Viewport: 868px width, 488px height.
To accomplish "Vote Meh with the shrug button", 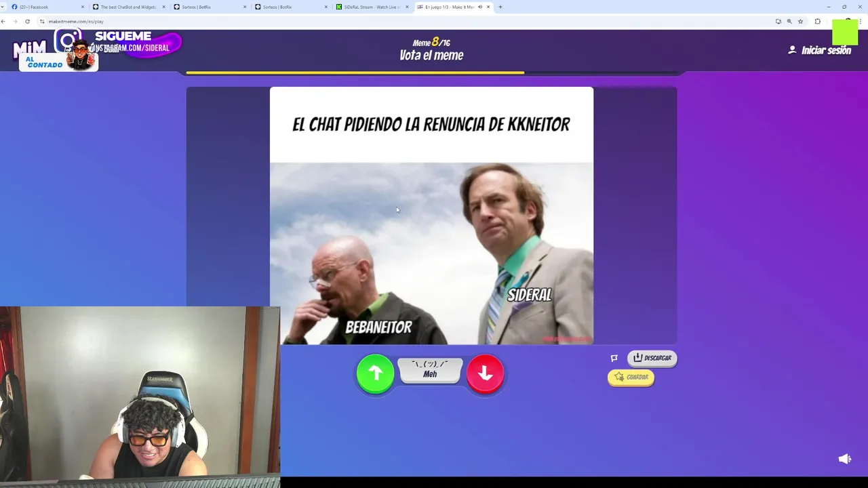I will 430,370.
